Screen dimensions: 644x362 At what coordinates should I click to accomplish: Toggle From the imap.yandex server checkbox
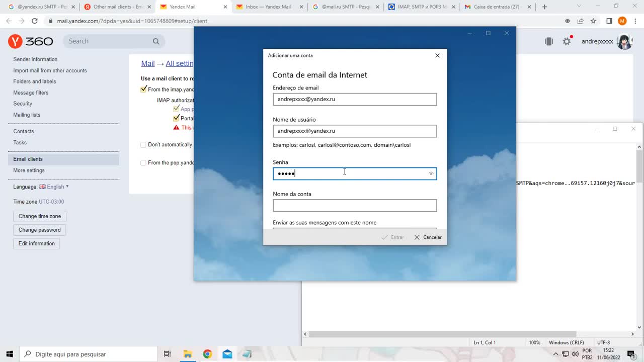click(143, 89)
